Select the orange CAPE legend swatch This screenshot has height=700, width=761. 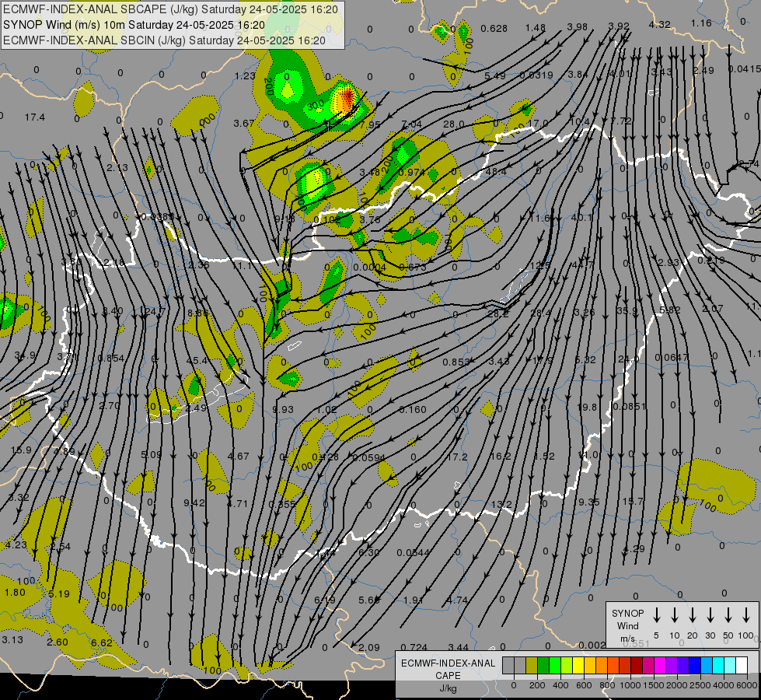click(x=602, y=665)
